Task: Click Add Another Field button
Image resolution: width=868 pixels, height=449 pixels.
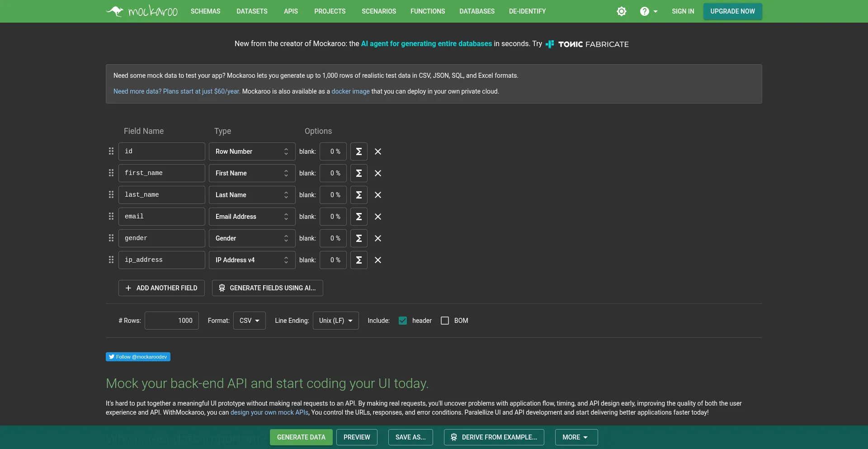Action: pyautogui.click(x=161, y=288)
